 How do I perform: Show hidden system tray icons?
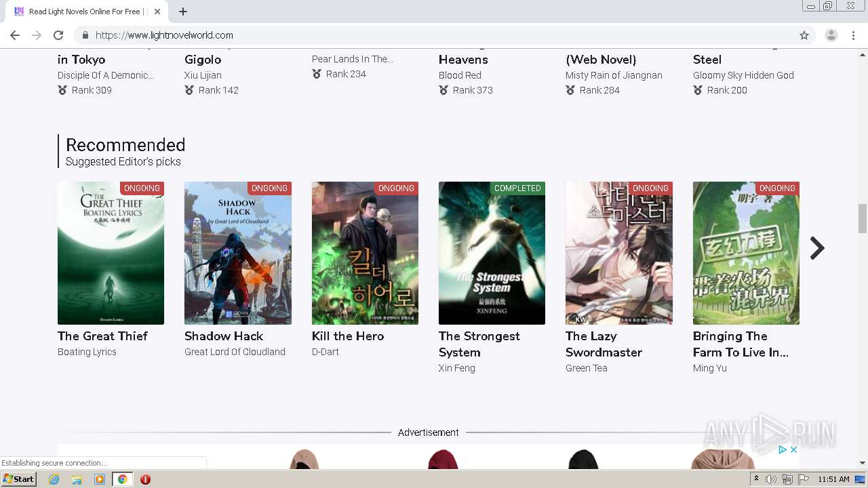coord(757,479)
